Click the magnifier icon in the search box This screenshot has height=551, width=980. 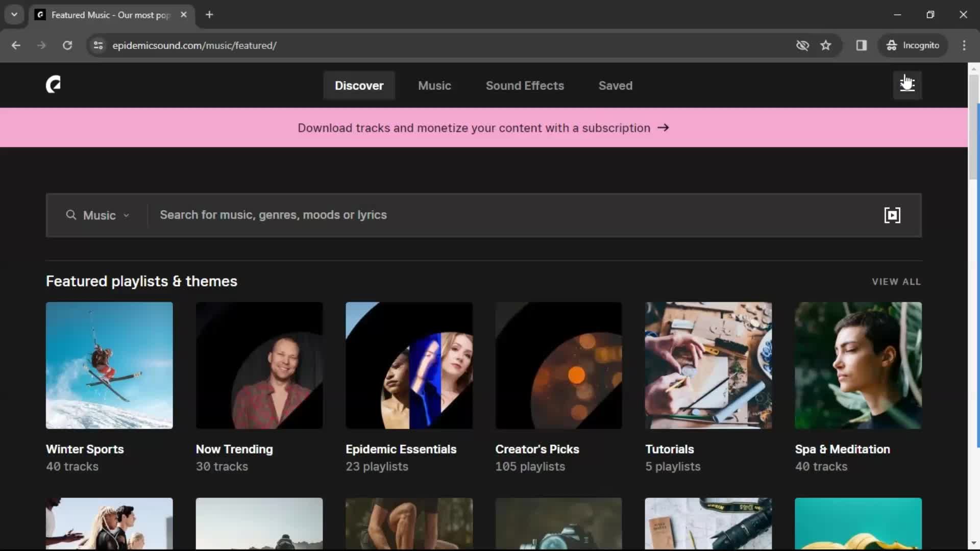71,215
